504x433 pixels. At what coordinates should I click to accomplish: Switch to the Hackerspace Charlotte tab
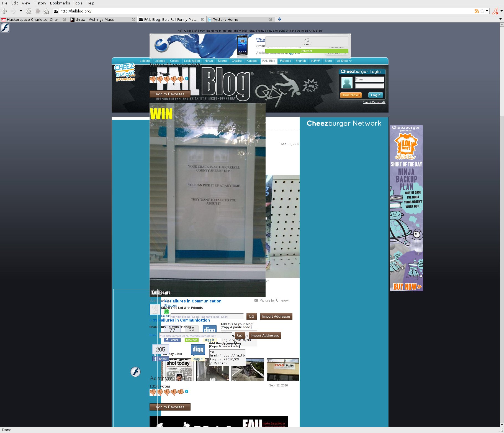tap(34, 19)
